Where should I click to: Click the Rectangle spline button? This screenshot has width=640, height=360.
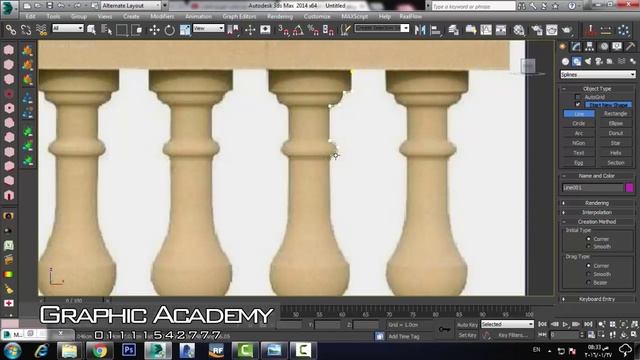pyautogui.click(x=616, y=114)
